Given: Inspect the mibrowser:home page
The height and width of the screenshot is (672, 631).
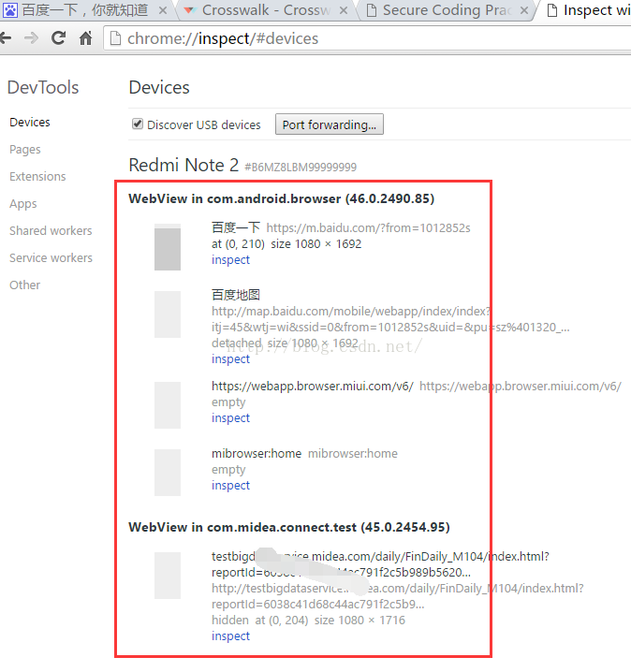Looking at the screenshot, I should (230, 485).
